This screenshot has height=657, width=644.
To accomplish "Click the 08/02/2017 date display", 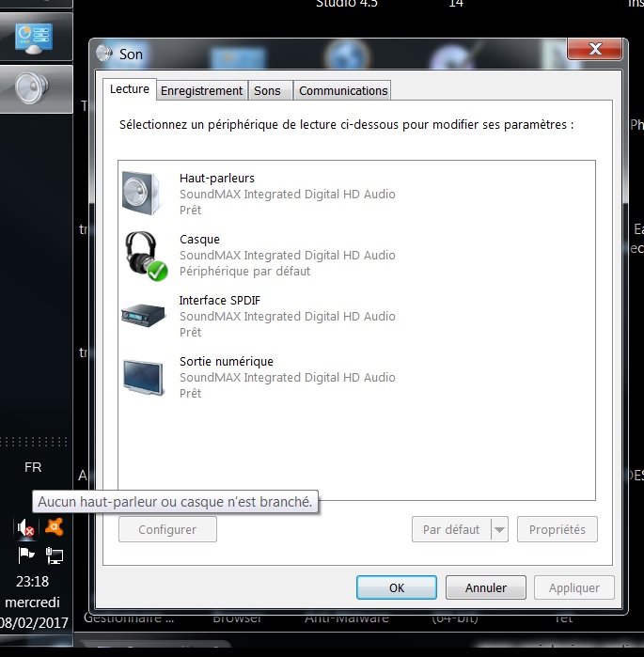I will click(x=34, y=622).
